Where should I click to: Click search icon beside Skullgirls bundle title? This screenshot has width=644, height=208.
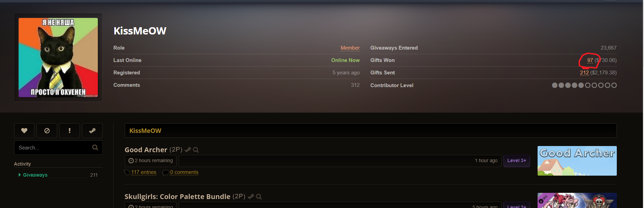point(259,197)
